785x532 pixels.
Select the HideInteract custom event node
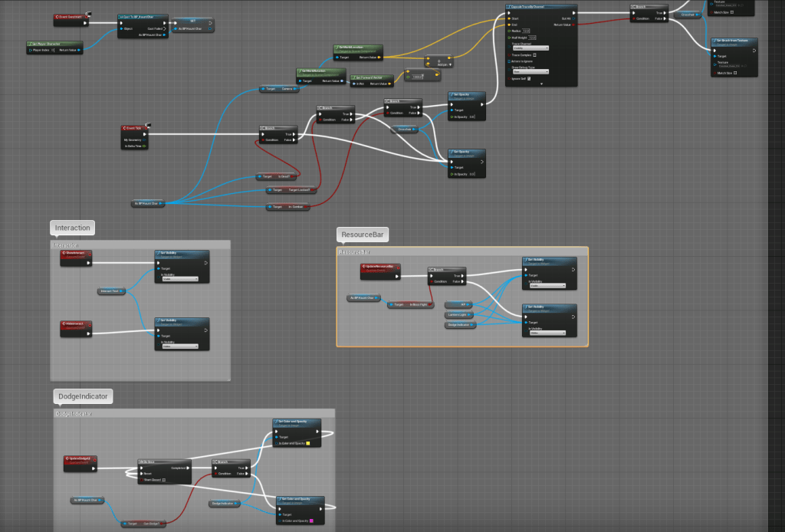click(x=76, y=325)
